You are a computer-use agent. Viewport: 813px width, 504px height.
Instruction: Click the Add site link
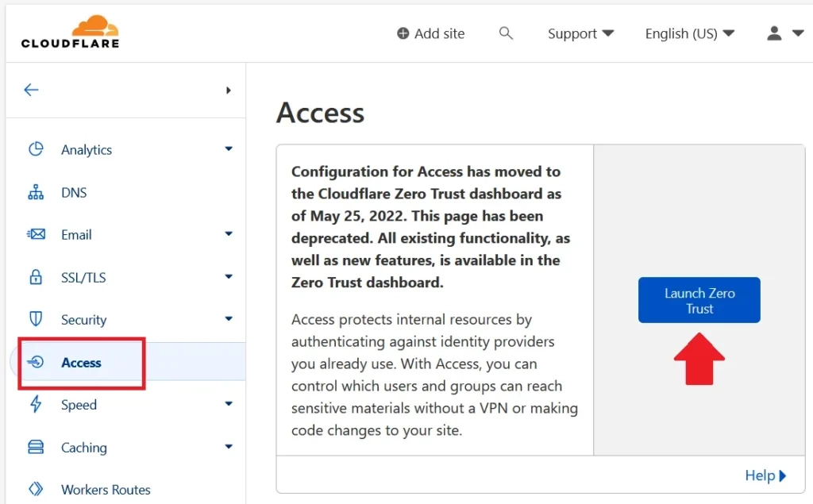[x=430, y=33]
